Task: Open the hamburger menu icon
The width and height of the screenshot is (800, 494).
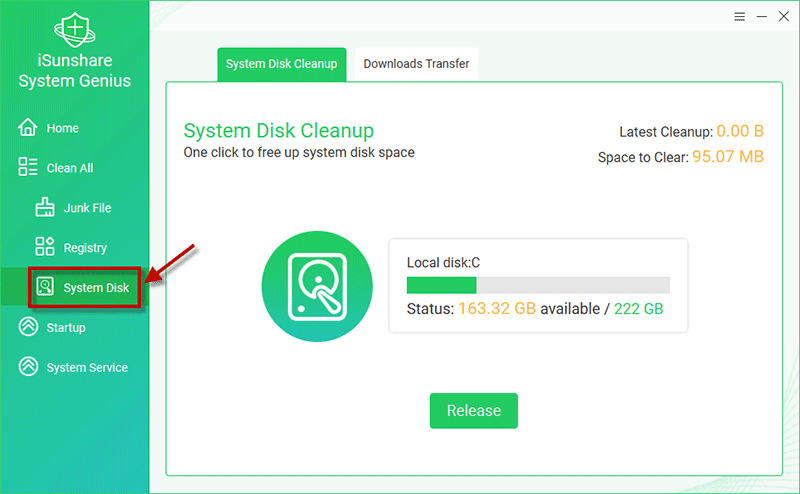Action: click(739, 17)
